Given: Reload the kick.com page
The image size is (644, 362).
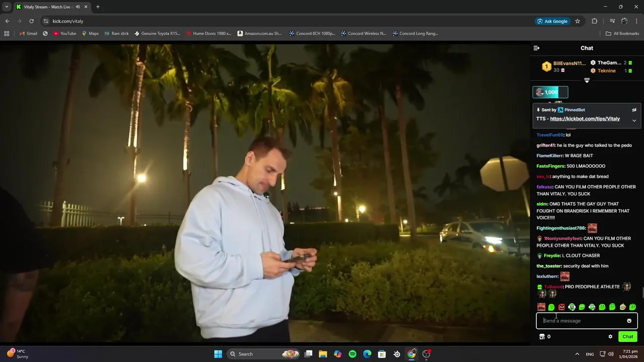Looking at the screenshot, I should [31, 21].
